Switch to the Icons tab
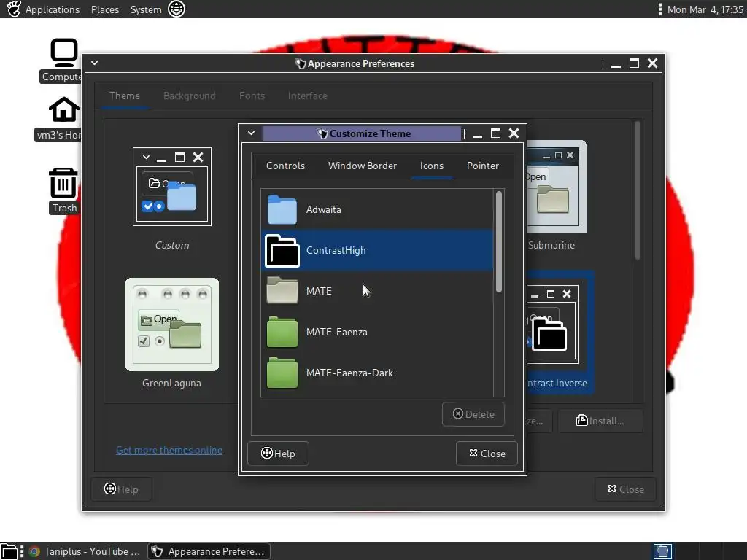Screen dimensions: 747x560 pyautogui.click(x=432, y=166)
